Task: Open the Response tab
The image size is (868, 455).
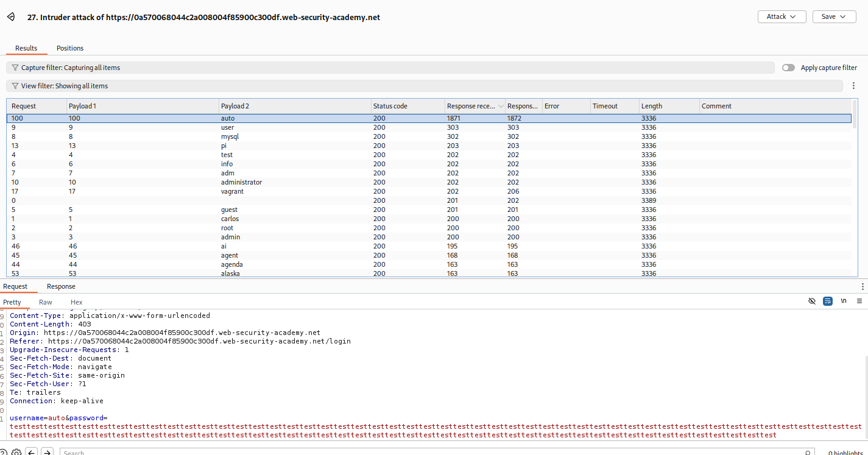Action: [x=61, y=286]
